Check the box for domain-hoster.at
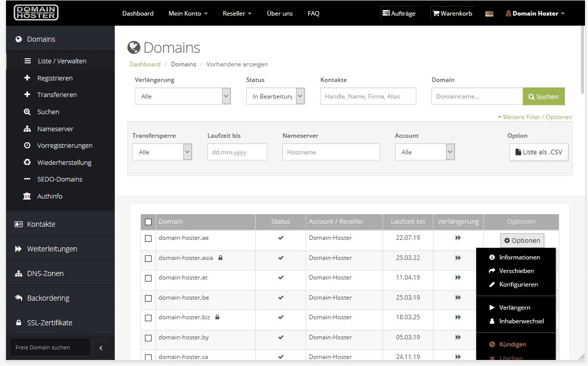588x366 pixels. [148, 279]
